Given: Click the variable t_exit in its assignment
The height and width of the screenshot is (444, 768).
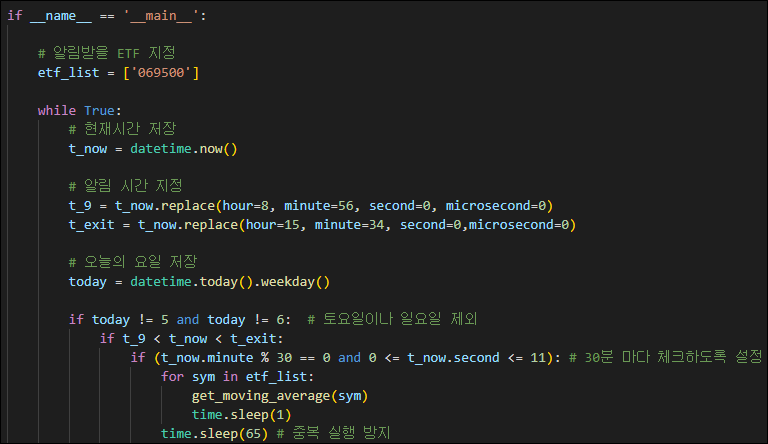Looking at the screenshot, I should (x=92, y=224).
